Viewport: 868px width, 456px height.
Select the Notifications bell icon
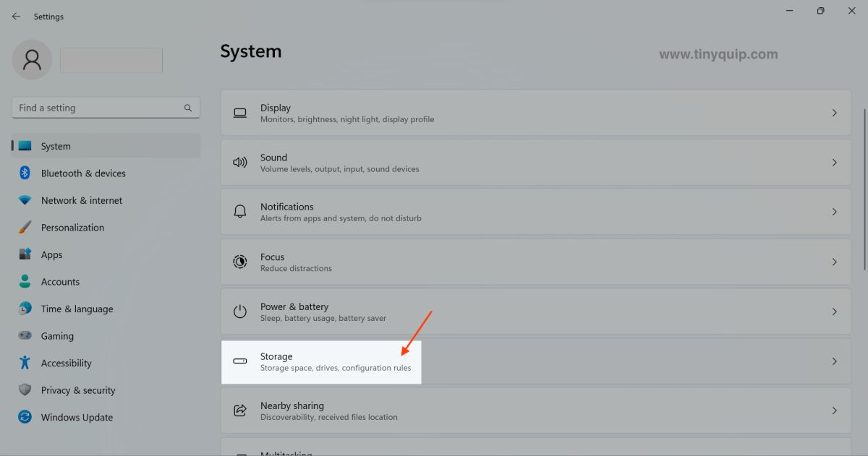coord(239,211)
